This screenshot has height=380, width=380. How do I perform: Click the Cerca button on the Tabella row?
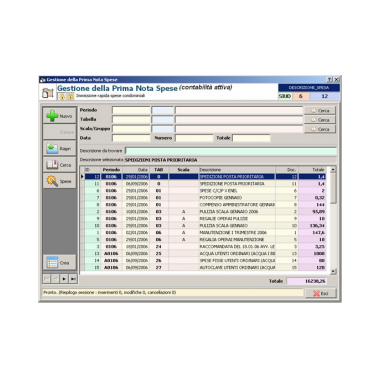320,120
